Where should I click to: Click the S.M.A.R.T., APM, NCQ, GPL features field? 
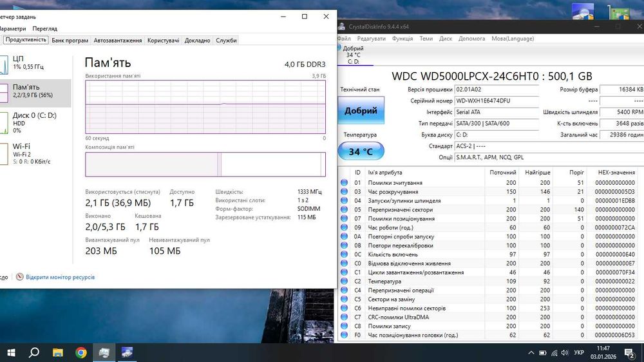[549, 157]
